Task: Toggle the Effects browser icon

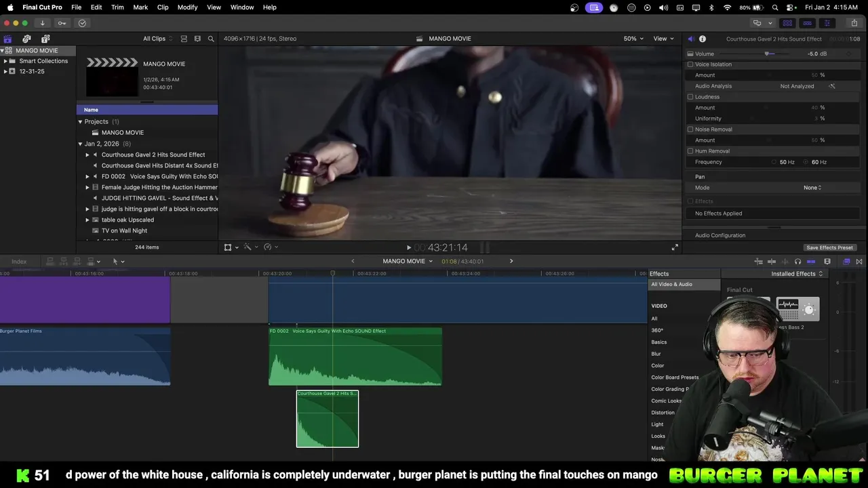Action: tap(846, 262)
